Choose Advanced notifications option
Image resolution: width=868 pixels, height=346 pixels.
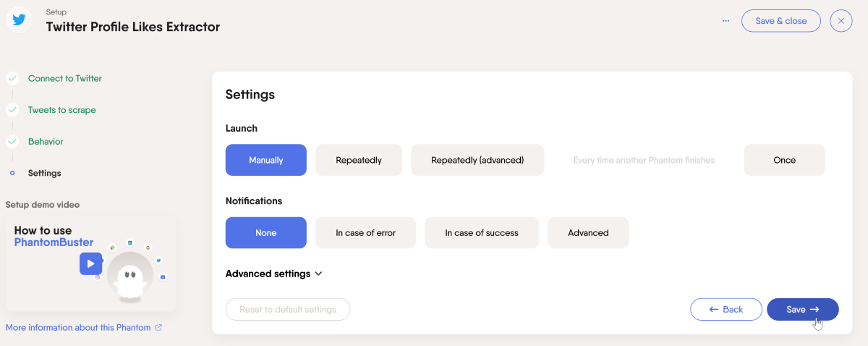(x=588, y=233)
